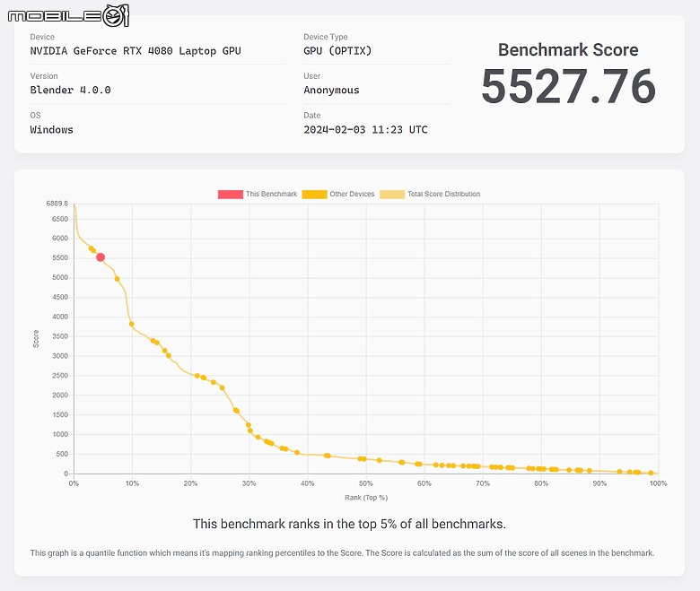
Task: Toggle the 'This Benchmark' legend entry
Action: coord(258,194)
